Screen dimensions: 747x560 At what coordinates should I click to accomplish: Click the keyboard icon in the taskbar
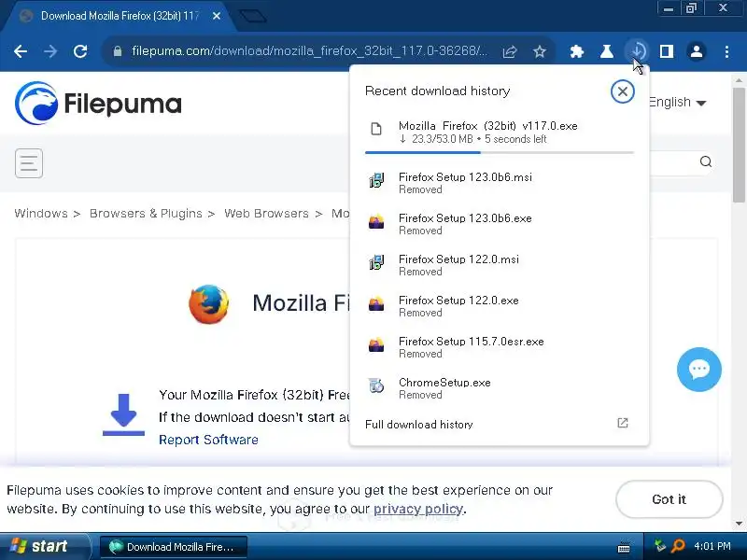pyautogui.click(x=624, y=548)
